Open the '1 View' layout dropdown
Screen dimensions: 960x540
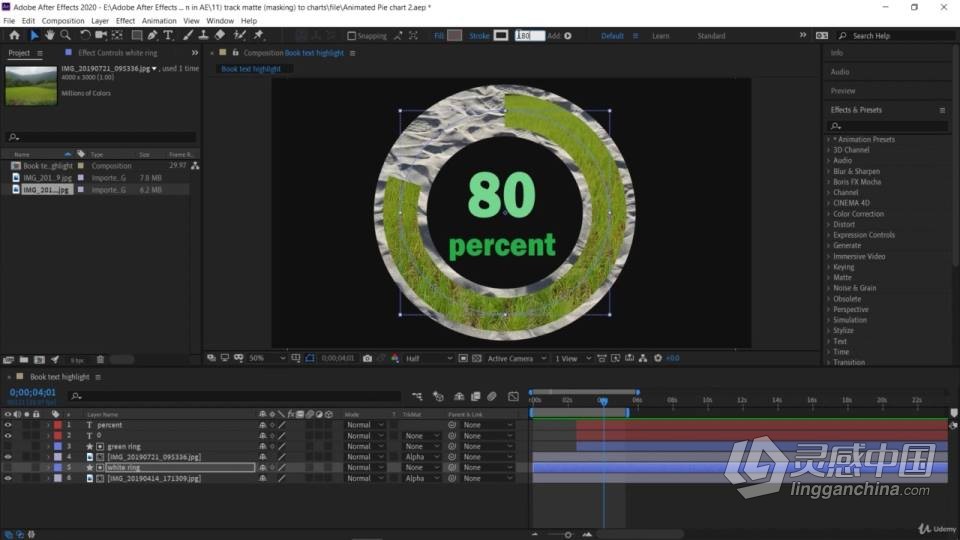click(573, 358)
